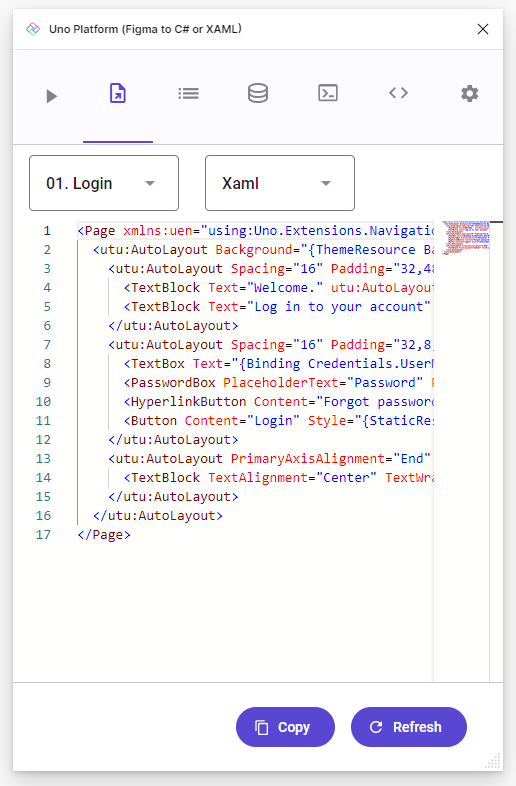Open the console terminal tab icon
The image size is (516, 786).
328,93
